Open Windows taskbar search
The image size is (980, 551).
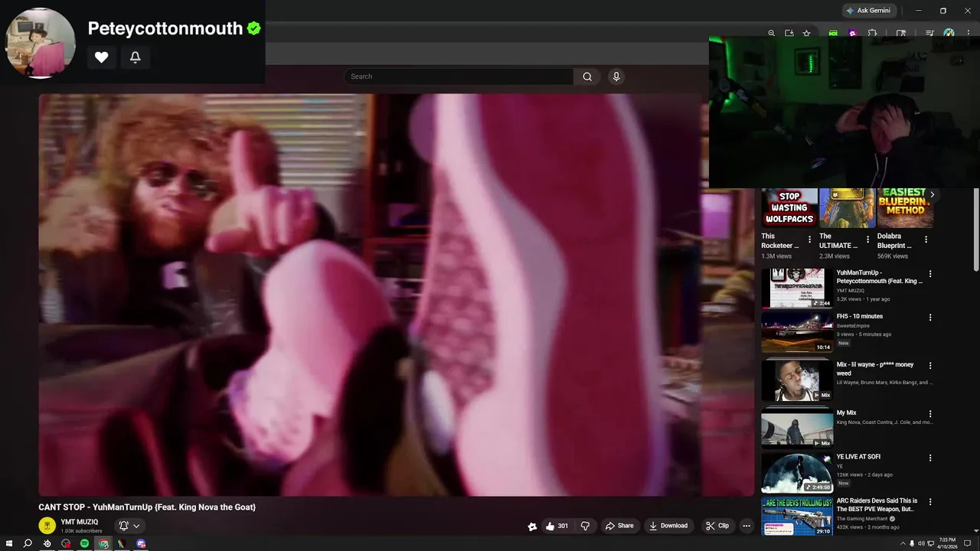pyautogui.click(x=28, y=543)
